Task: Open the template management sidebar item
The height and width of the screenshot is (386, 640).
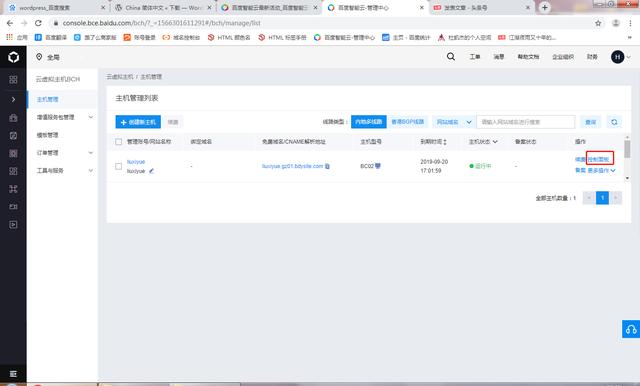Action: 47,135
